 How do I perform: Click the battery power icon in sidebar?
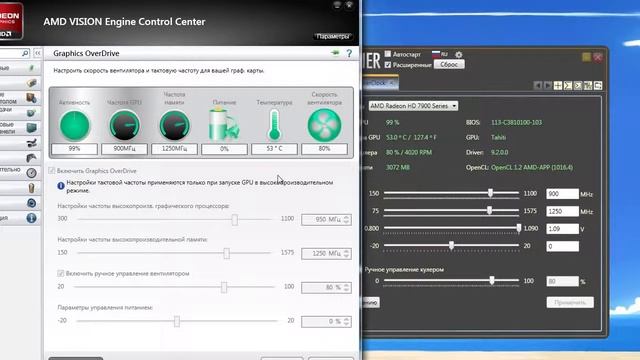click(x=31, y=188)
